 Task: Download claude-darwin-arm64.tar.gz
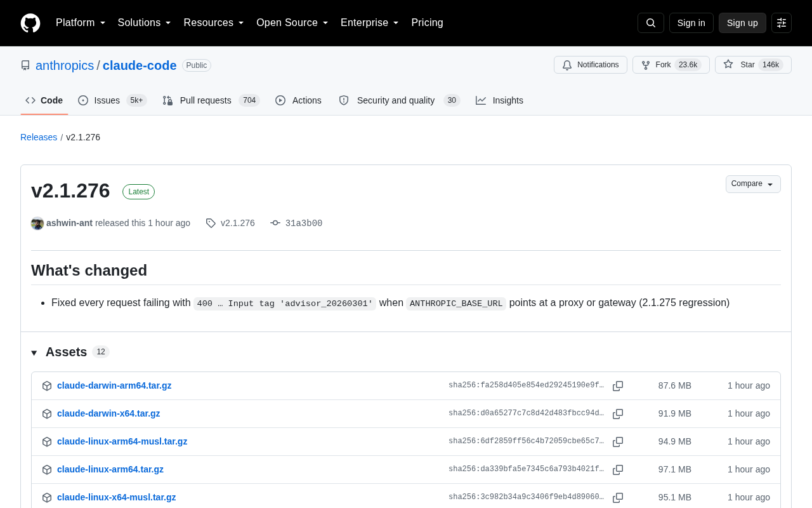(x=114, y=385)
